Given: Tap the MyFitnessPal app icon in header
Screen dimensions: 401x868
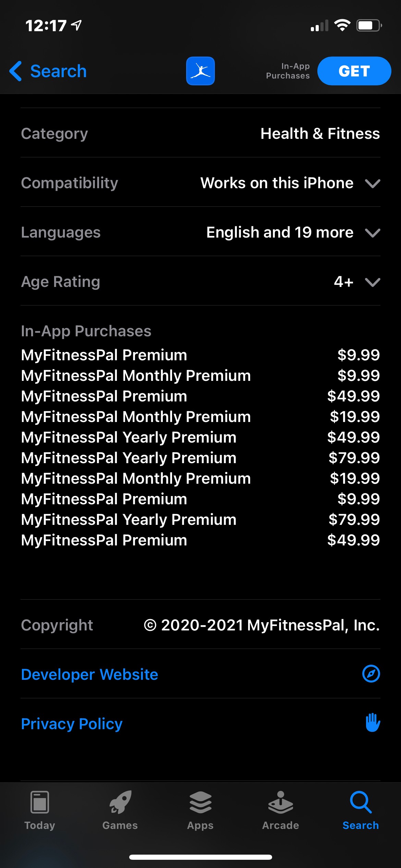Looking at the screenshot, I should pos(200,71).
